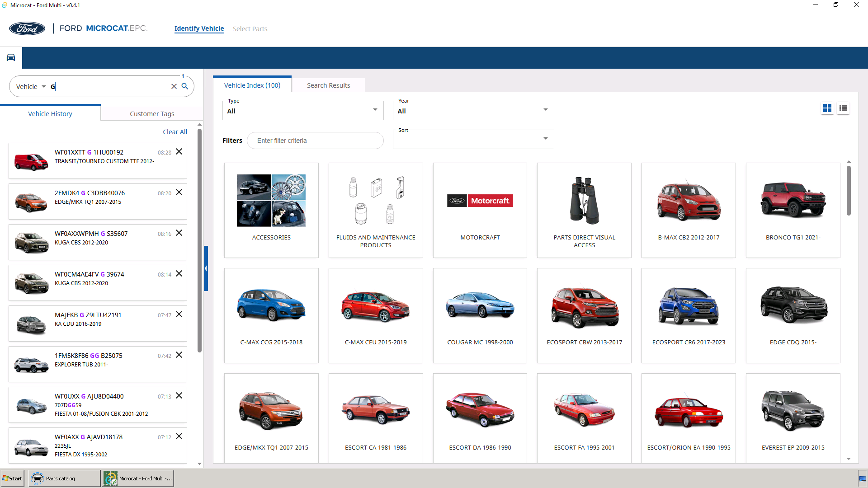Remove WF0AXX Fiesta DX history entry
Viewport: 868px width, 488px height.
coord(179,436)
